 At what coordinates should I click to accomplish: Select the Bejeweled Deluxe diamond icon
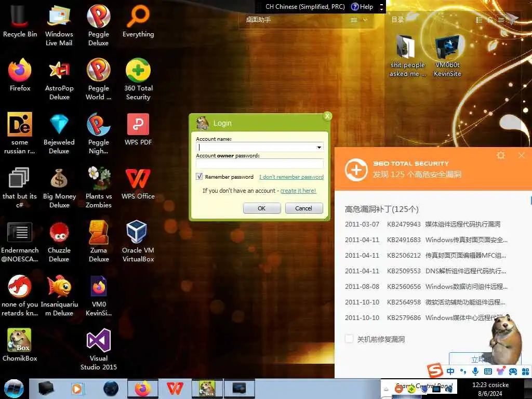pyautogui.click(x=59, y=133)
